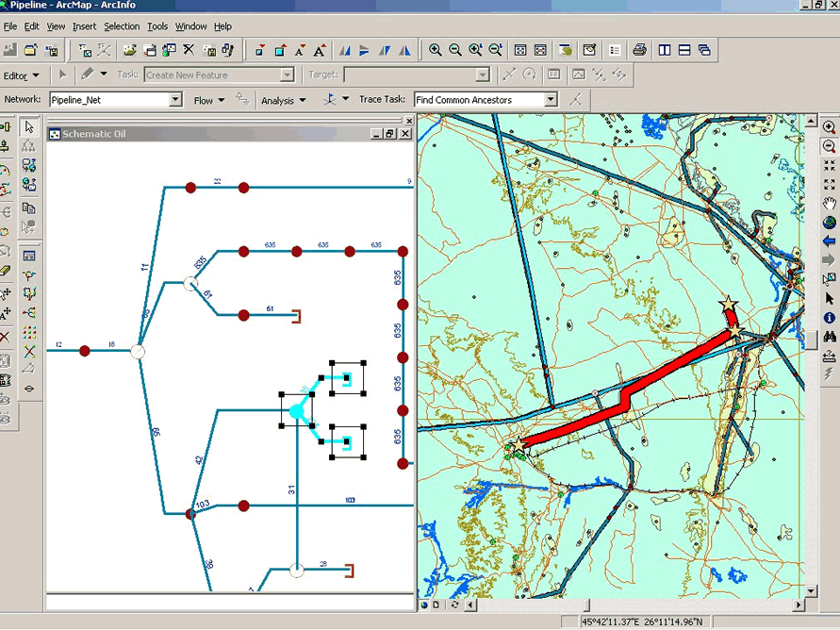Open the Selection menu
The height and width of the screenshot is (630, 840).
click(x=121, y=26)
